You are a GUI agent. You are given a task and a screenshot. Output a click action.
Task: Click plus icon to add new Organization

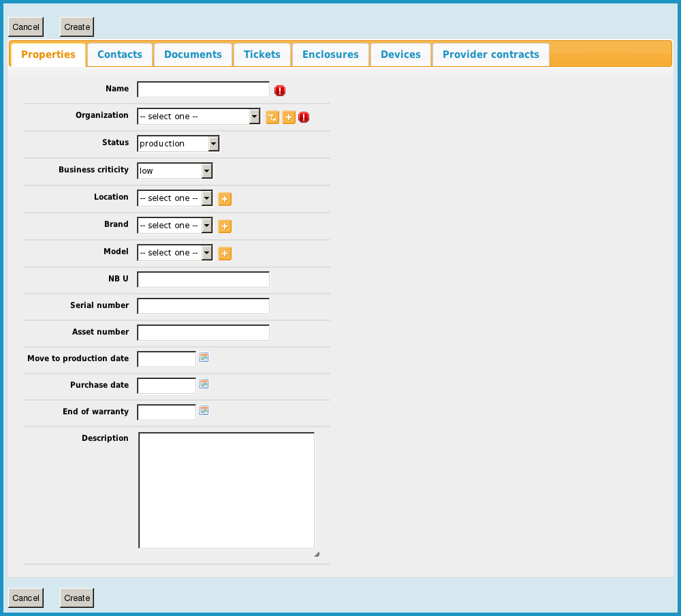click(289, 117)
